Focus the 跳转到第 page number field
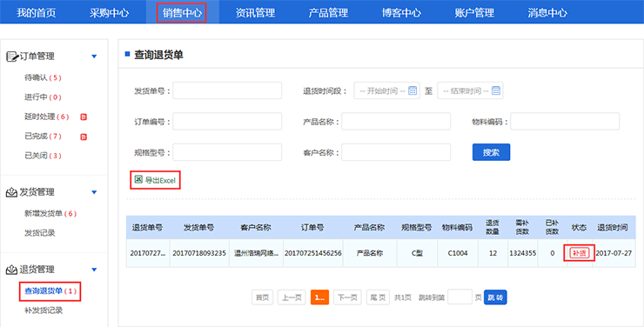Image resolution: width=644 pixels, height=327 pixels. pyautogui.click(x=460, y=297)
